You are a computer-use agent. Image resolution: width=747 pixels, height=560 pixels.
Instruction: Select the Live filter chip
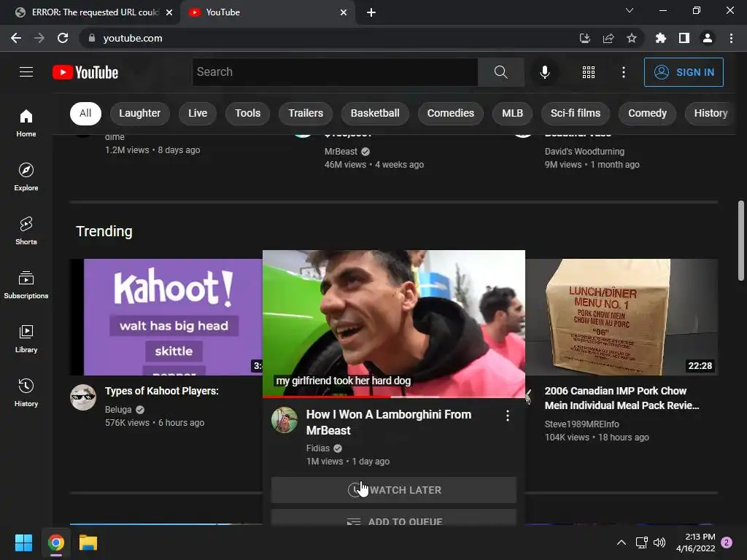tap(197, 113)
